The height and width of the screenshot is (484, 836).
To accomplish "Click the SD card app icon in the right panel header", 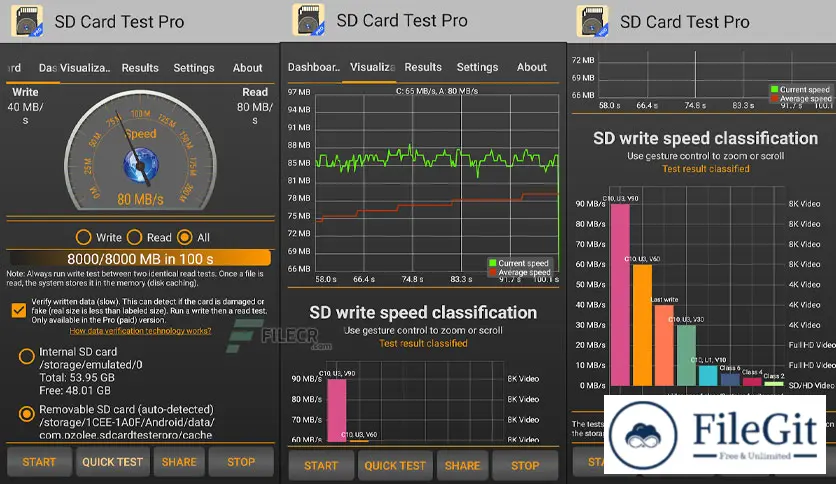I will pos(592,21).
